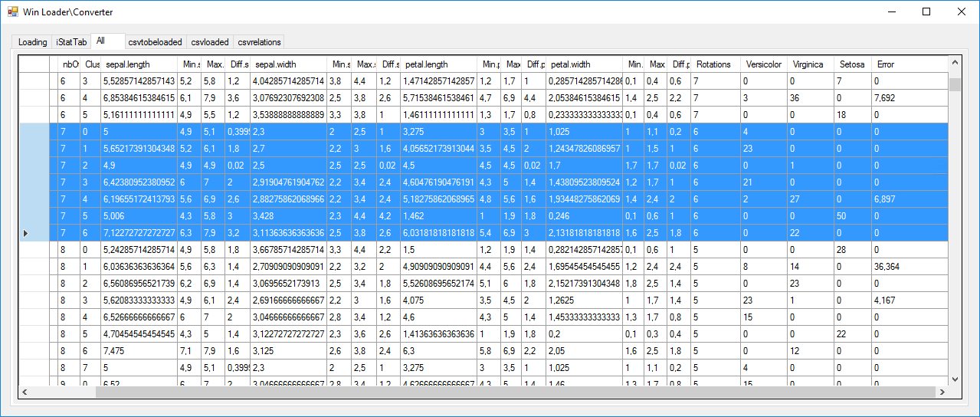Click Setosa cell with value 28
The width and height of the screenshot is (980, 417).
coord(854,250)
